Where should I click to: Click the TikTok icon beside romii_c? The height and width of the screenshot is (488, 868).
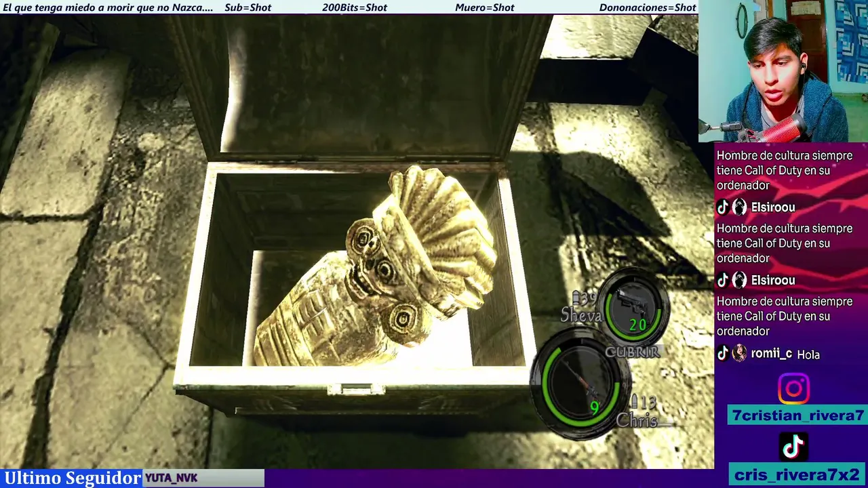723,353
